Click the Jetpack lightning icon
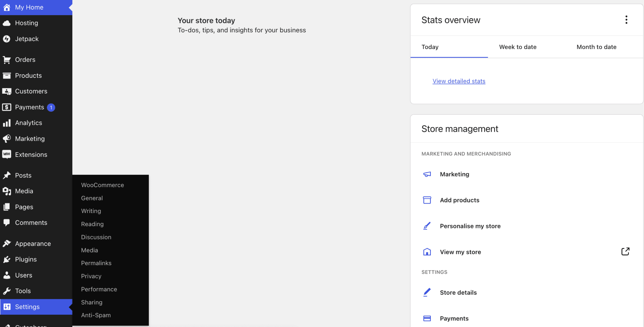Image resolution: width=644 pixels, height=327 pixels. tap(7, 39)
